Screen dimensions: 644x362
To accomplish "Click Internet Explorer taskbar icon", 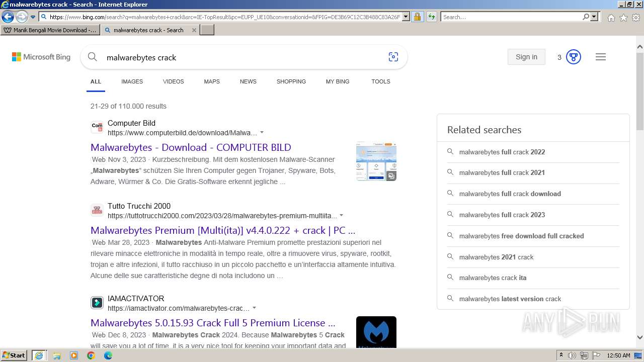I will (x=39, y=355).
